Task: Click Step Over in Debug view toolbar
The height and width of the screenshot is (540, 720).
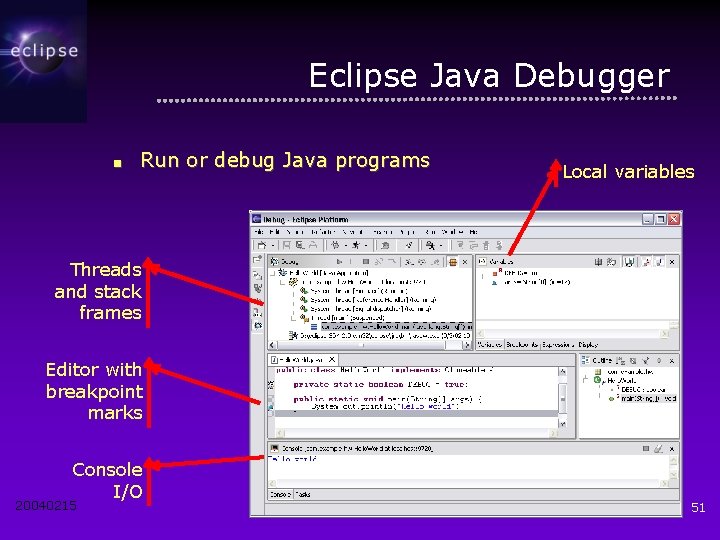Action: (x=422, y=262)
